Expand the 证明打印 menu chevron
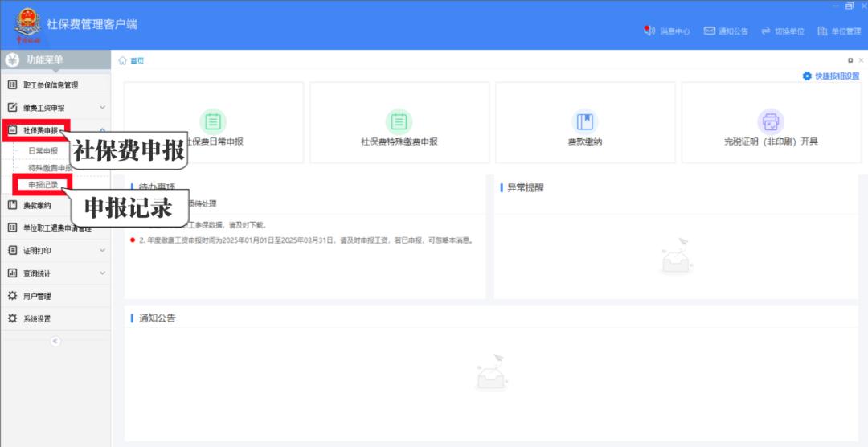This screenshot has width=868, height=447. point(102,251)
